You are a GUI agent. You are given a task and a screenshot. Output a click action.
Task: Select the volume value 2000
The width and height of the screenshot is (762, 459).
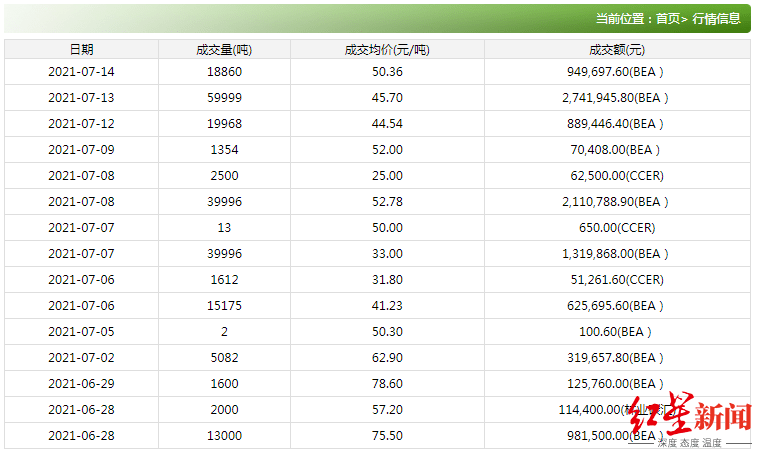[x=224, y=409]
